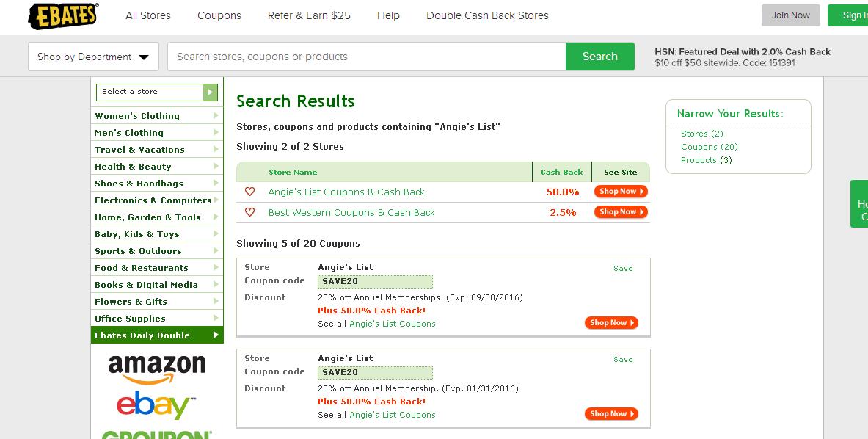Image resolution: width=868 pixels, height=439 pixels.
Task: Open Double Cash Back Stores
Action: [487, 15]
